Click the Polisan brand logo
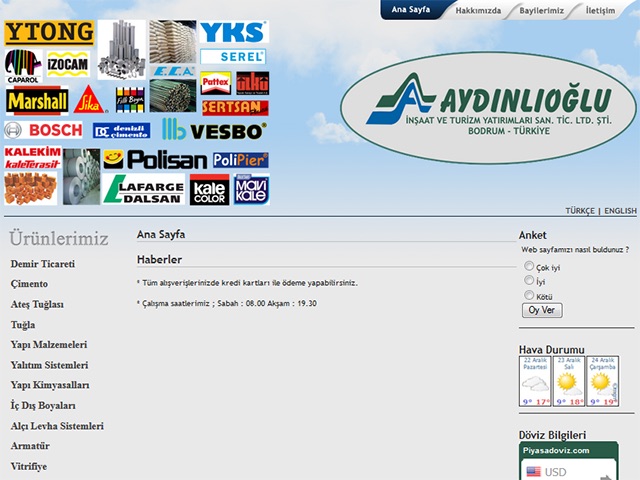Screen dimensions: 640x480 coord(155,160)
